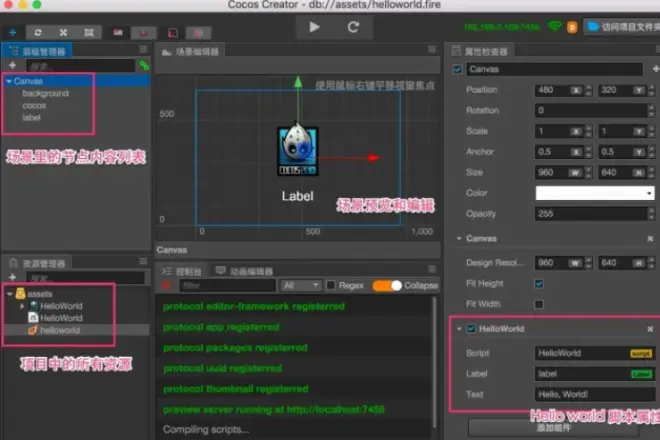Open the Color swatch picker
The width and height of the screenshot is (660, 440).
pos(595,193)
